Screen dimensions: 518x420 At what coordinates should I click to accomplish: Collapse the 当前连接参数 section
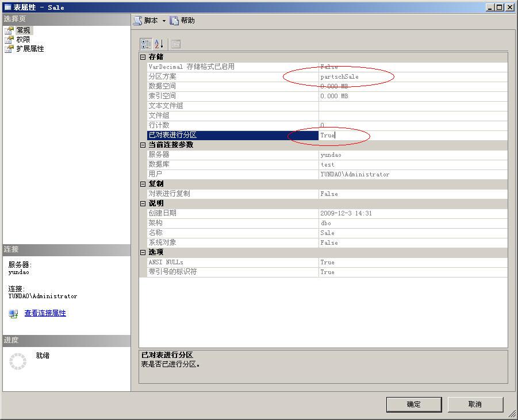click(x=143, y=145)
